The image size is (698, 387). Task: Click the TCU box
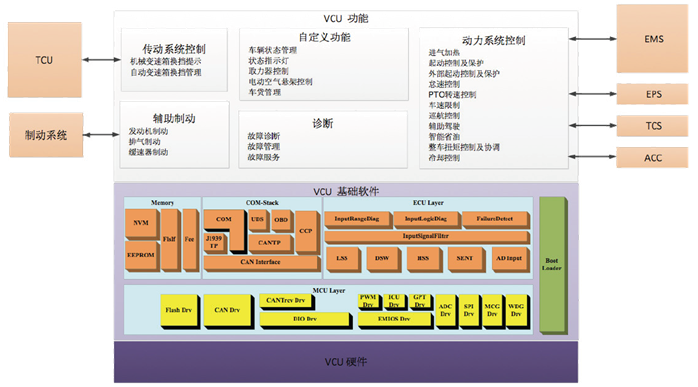[x=45, y=60]
